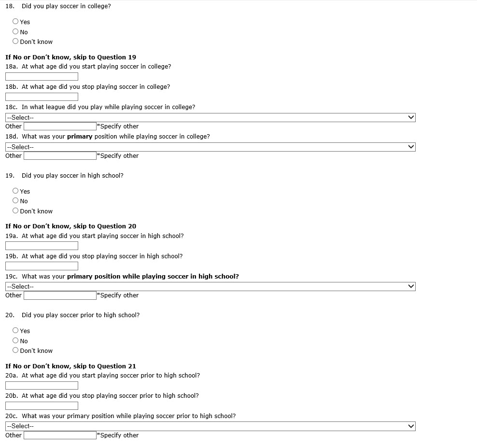Expand the high school primary position dropdown
477x448 pixels.
tap(210, 286)
